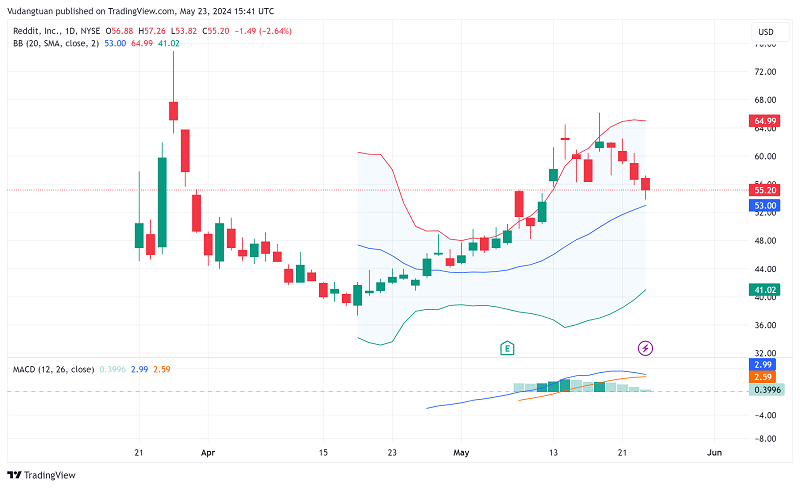The image size is (800, 488).
Task: Click the 72.00 level on price axis
Action: [765, 72]
